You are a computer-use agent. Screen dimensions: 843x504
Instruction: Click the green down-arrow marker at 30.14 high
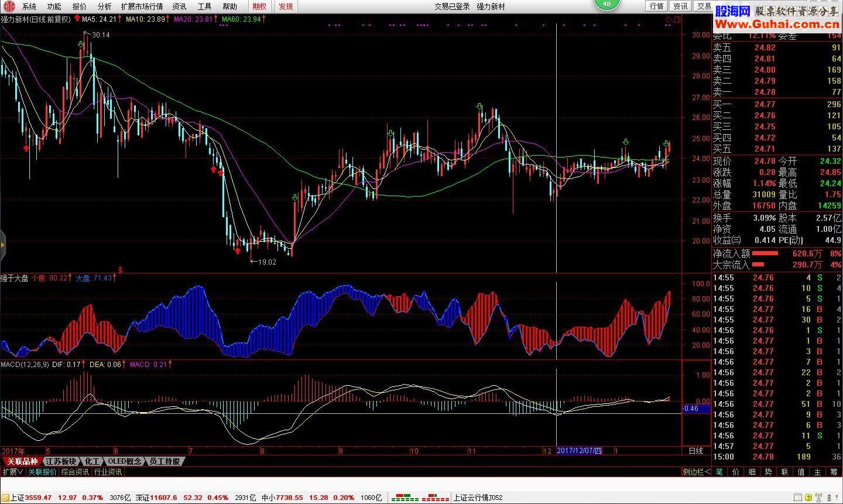(x=80, y=44)
